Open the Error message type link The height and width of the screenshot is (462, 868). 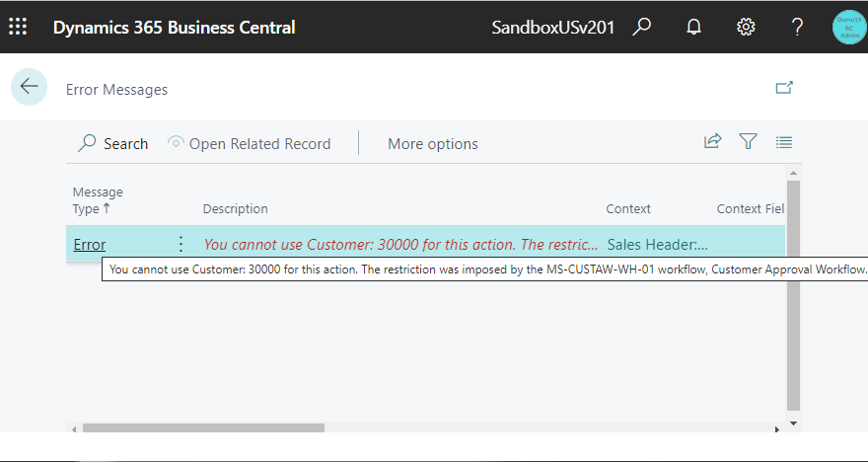[89, 244]
